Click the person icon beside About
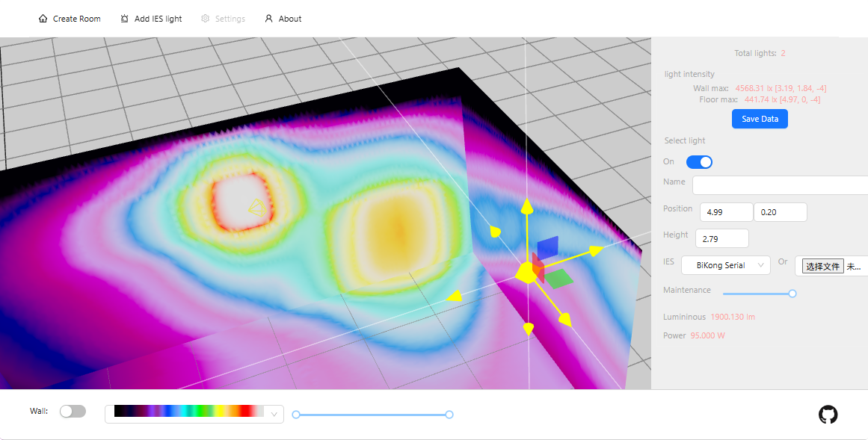The height and width of the screenshot is (440, 868). 269,19
